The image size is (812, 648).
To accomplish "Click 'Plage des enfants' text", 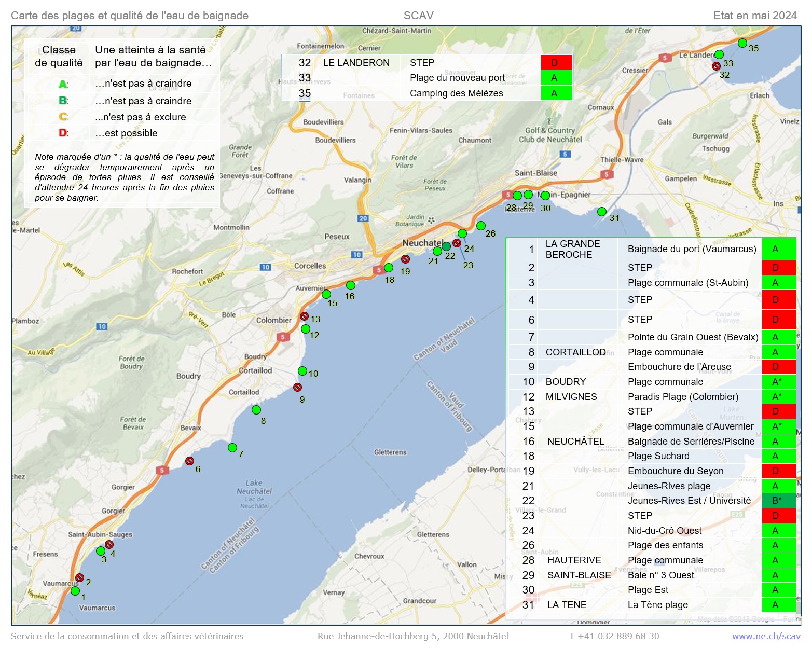I will pyautogui.click(x=665, y=545).
